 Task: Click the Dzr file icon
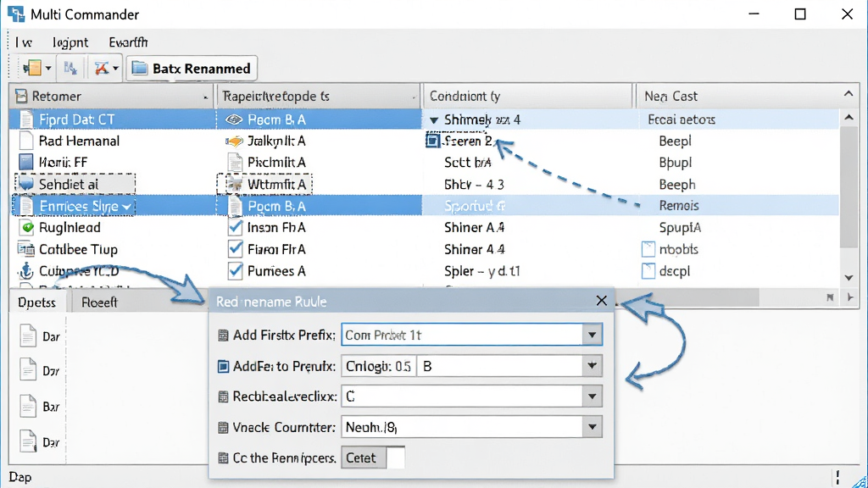tap(27, 369)
